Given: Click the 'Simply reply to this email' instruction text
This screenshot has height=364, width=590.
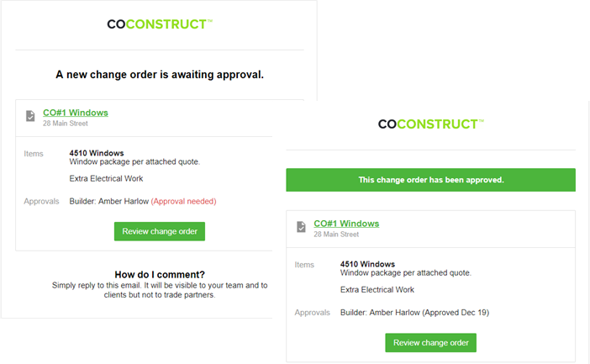Looking at the screenshot, I should coord(160,290).
